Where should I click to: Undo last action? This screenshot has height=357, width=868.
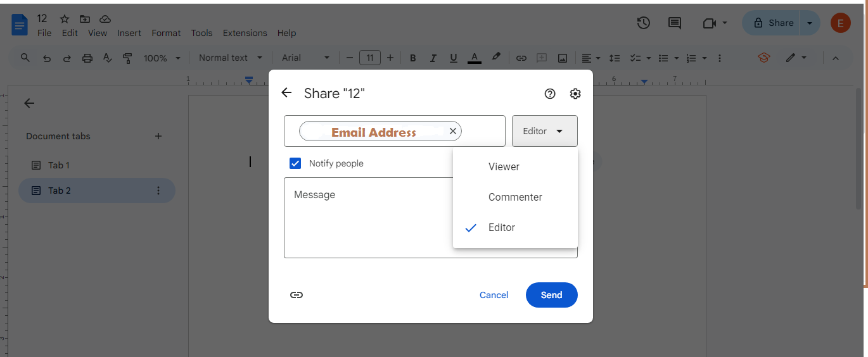(x=47, y=58)
